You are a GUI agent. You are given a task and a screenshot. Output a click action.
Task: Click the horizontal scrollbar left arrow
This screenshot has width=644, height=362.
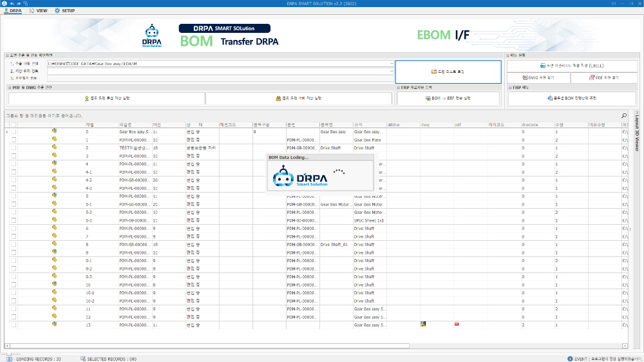point(7,346)
